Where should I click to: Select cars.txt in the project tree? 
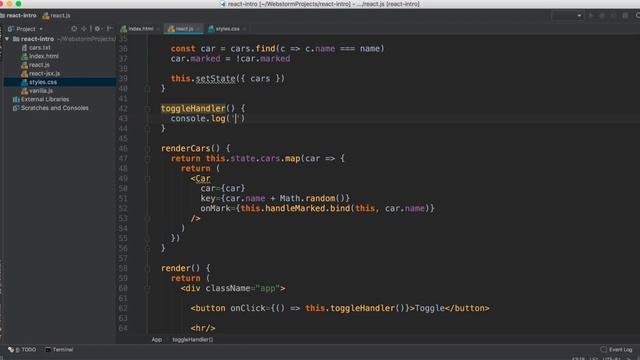tap(40, 48)
